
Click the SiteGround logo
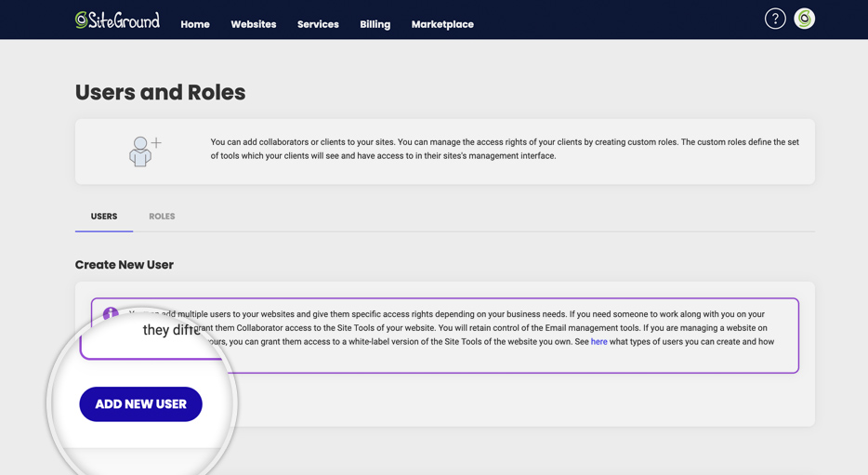coord(117,20)
